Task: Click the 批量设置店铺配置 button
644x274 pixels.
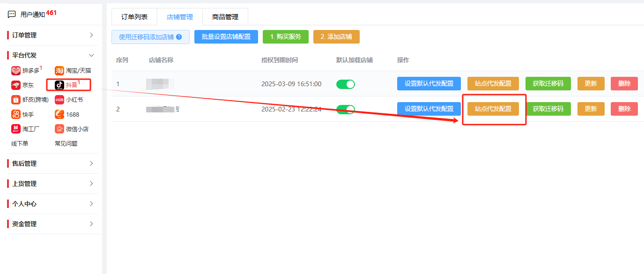Action: click(226, 37)
